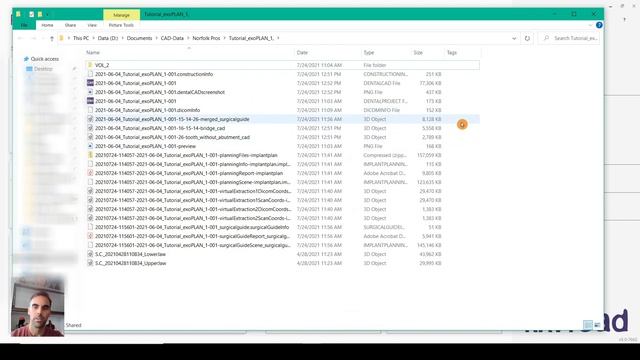
Task: Select the surgicalguide.surgicalGuideInfo file name
Action: [192, 227]
